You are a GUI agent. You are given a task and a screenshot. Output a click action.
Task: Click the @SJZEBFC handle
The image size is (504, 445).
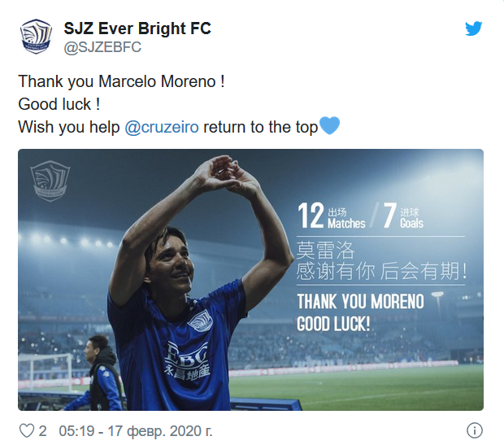[x=102, y=48]
